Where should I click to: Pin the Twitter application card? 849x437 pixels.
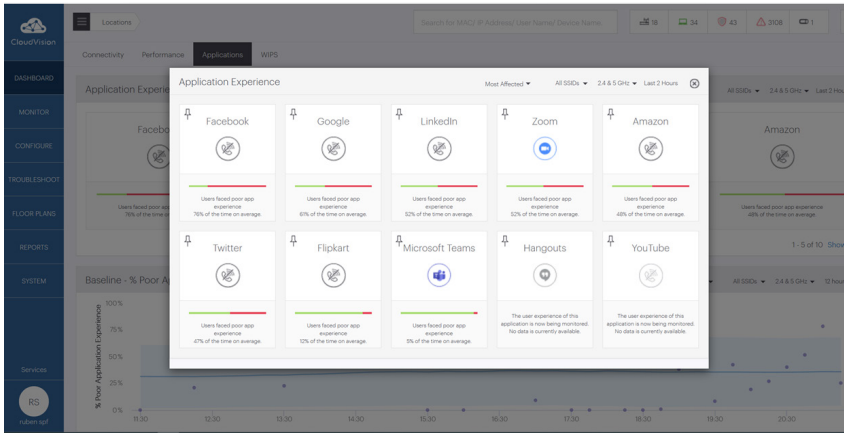click(187, 240)
